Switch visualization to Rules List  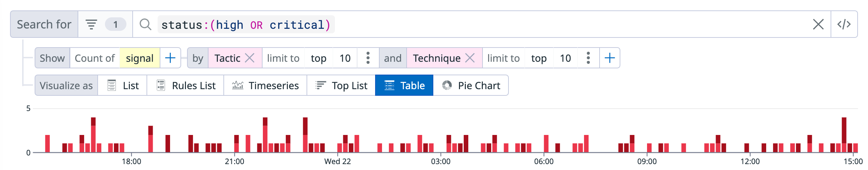[186, 85]
